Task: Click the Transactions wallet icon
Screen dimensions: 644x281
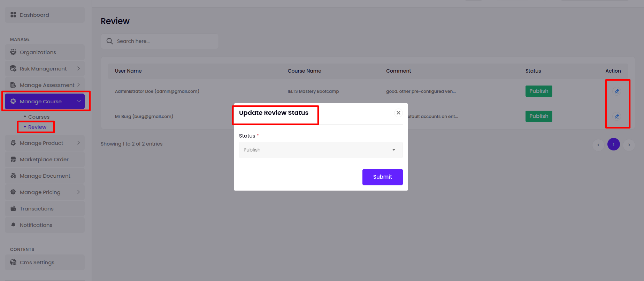Action: click(x=13, y=208)
